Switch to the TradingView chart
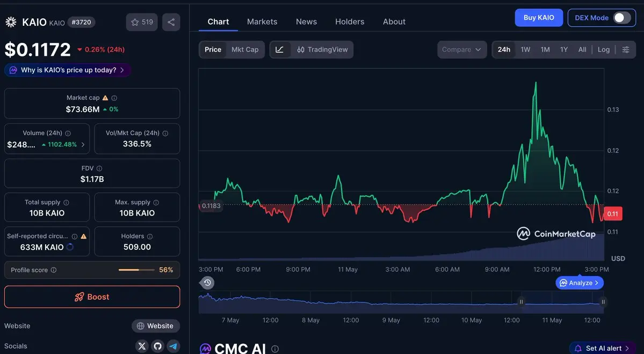 322,50
